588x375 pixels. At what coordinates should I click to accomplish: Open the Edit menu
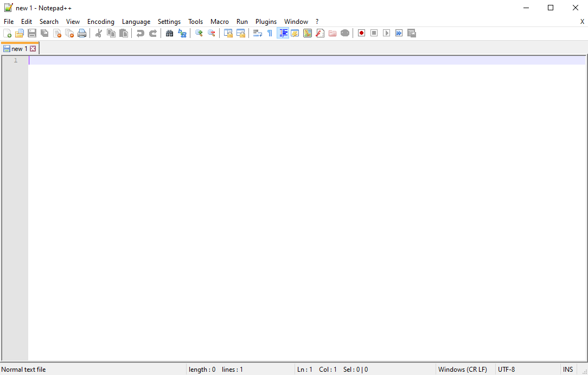[27, 22]
